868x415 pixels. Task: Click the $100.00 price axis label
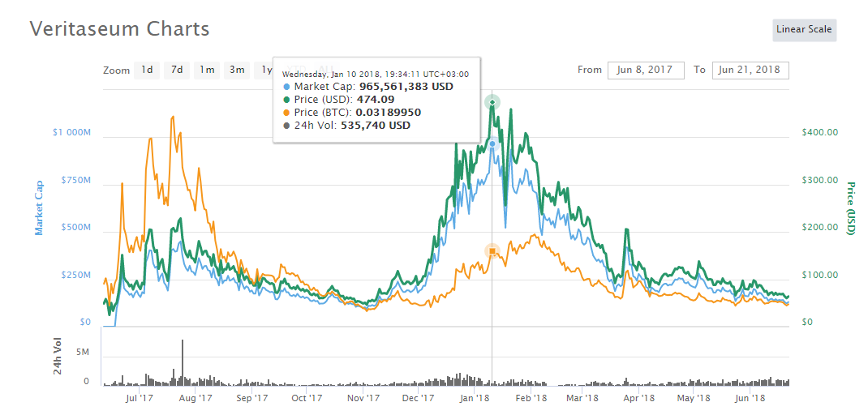click(x=820, y=275)
